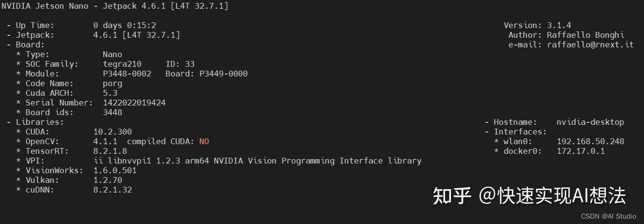The width and height of the screenshot is (644, 224).
Task: Select the CUDA version 10.2.300
Action: click(x=112, y=132)
